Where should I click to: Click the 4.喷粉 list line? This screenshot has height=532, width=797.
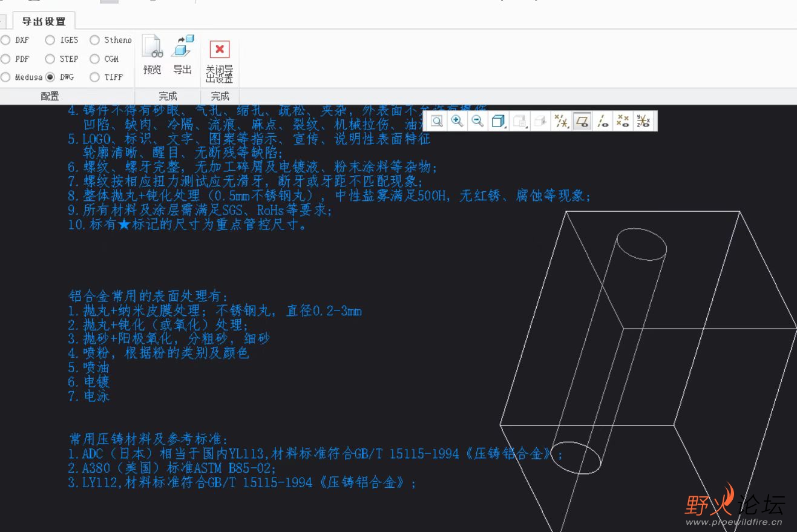point(159,353)
